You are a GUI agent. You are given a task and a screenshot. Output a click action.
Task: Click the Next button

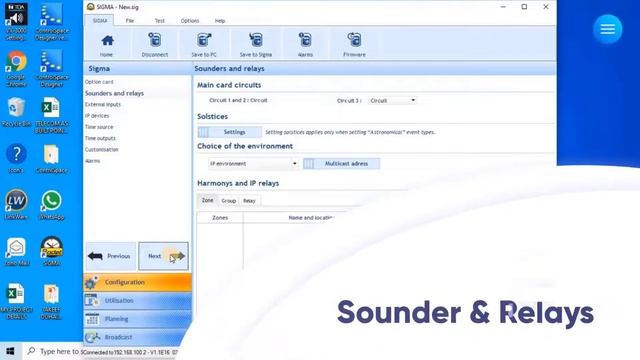163,256
